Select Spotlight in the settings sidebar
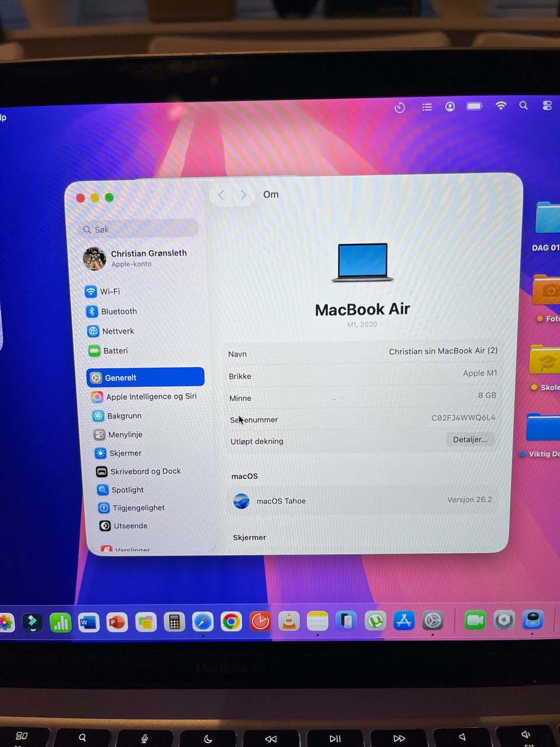 121,490
